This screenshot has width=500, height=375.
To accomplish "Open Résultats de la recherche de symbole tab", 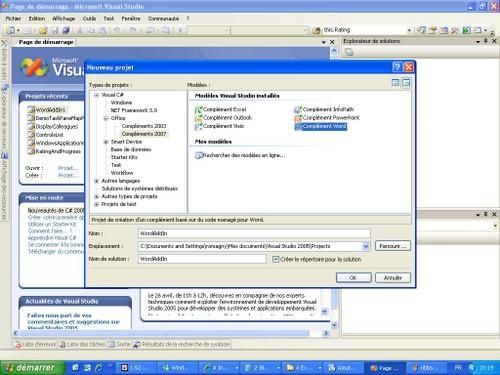I will pos(182,344).
